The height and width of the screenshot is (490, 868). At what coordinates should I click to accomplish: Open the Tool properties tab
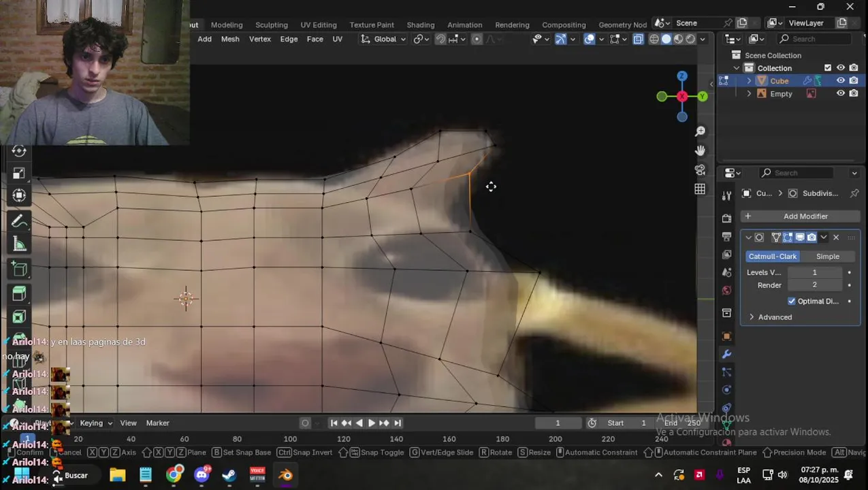(x=726, y=196)
